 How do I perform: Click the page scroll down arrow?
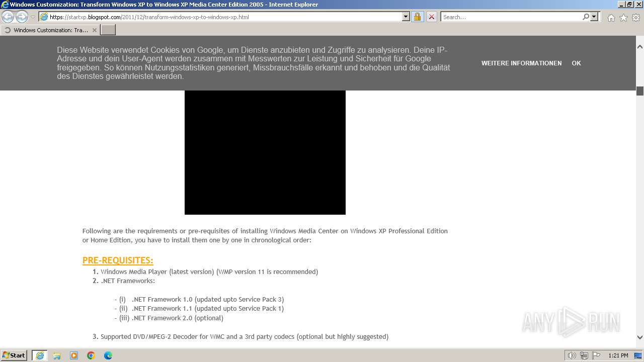(640, 337)
